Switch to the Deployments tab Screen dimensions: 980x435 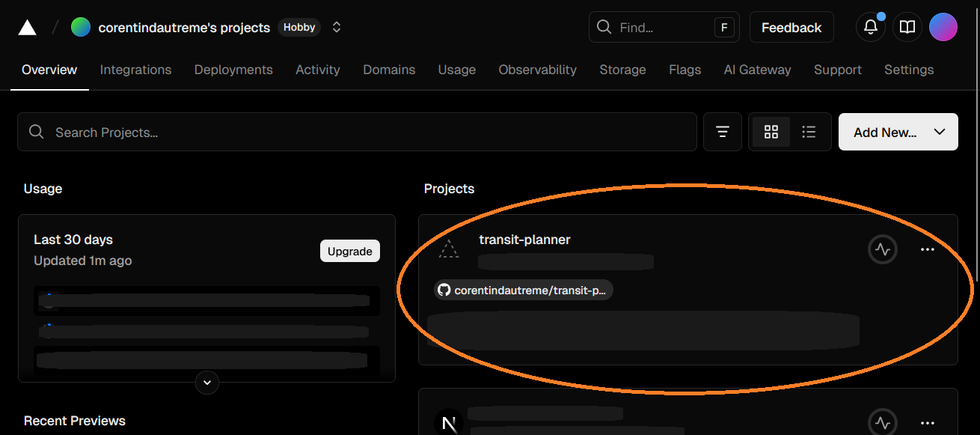pos(233,70)
